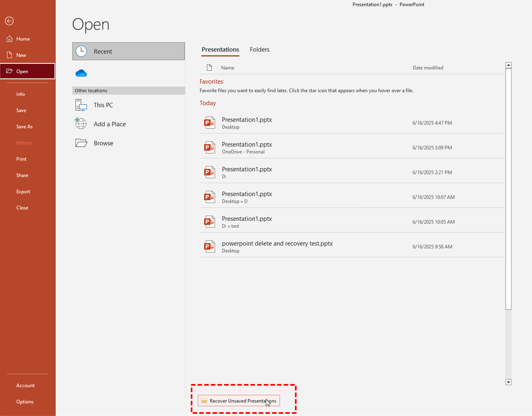Screen dimensions: 532x416
Task: Open the Account page
Action: (x=25, y=386)
